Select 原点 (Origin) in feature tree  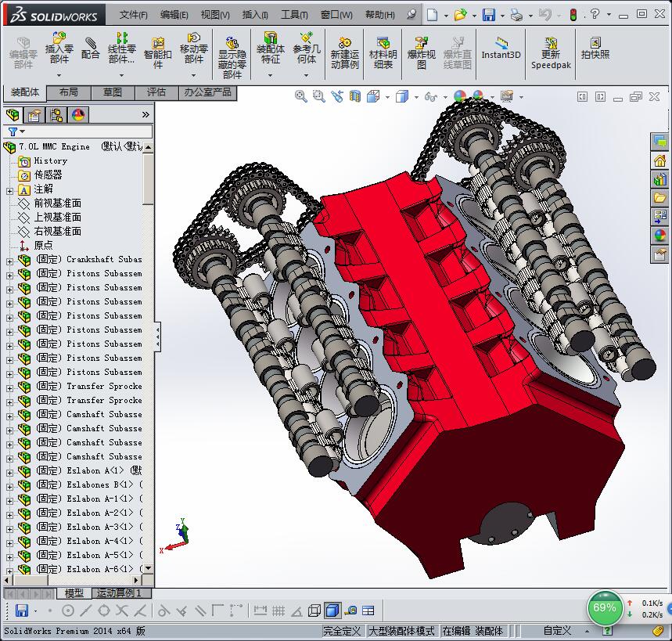[x=43, y=245]
